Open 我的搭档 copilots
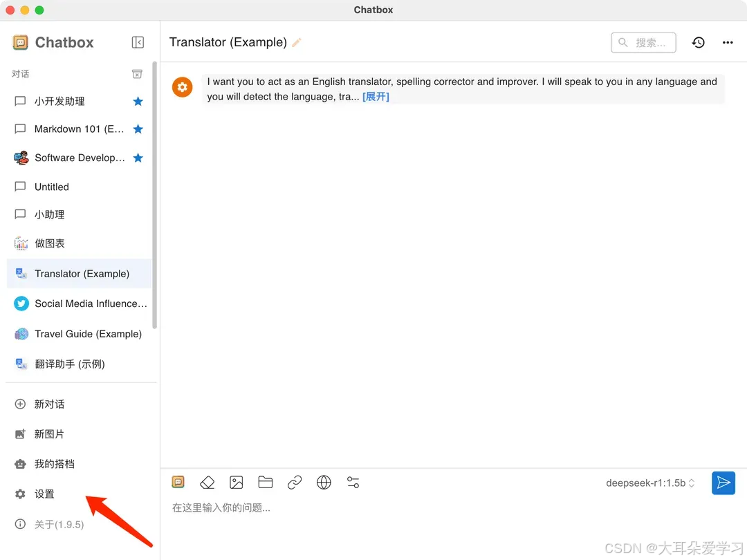 [x=79, y=465]
